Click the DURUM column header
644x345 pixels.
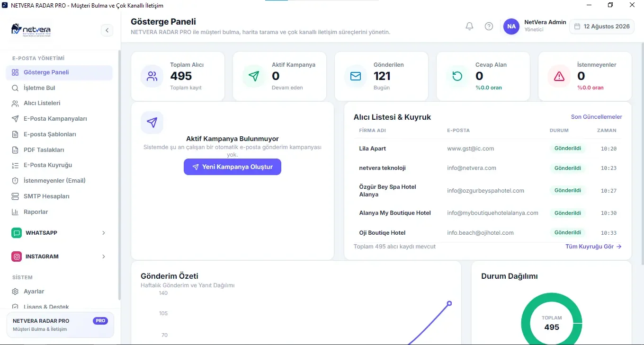pyautogui.click(x=559, y=130)
